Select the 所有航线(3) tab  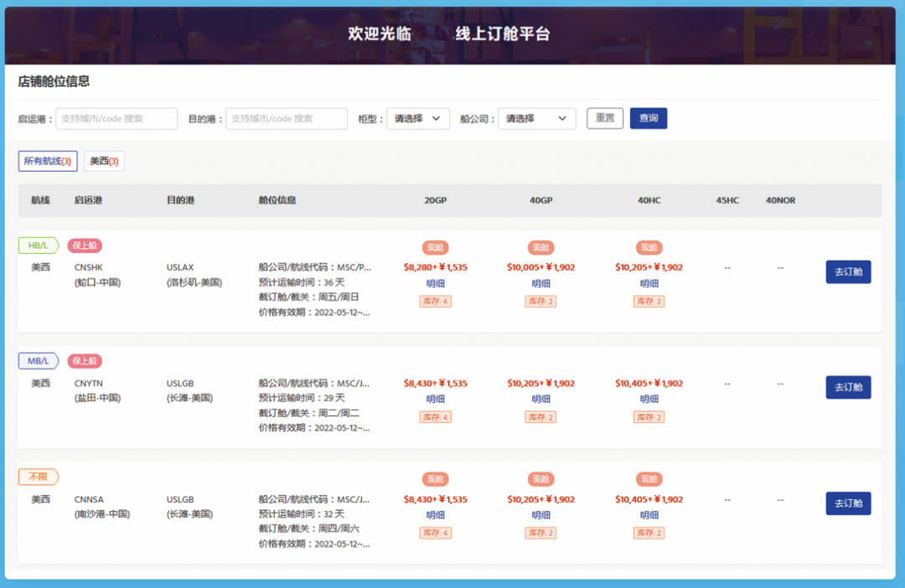48,159
